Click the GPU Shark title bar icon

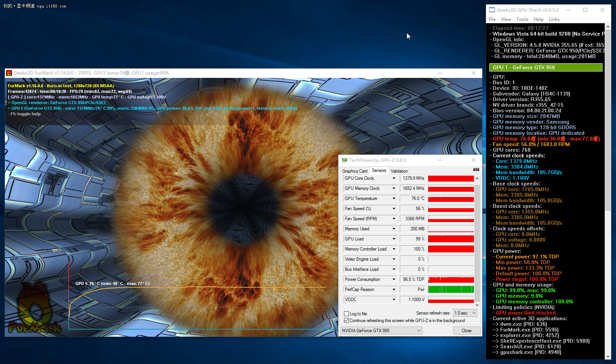(x=492, y=10)
